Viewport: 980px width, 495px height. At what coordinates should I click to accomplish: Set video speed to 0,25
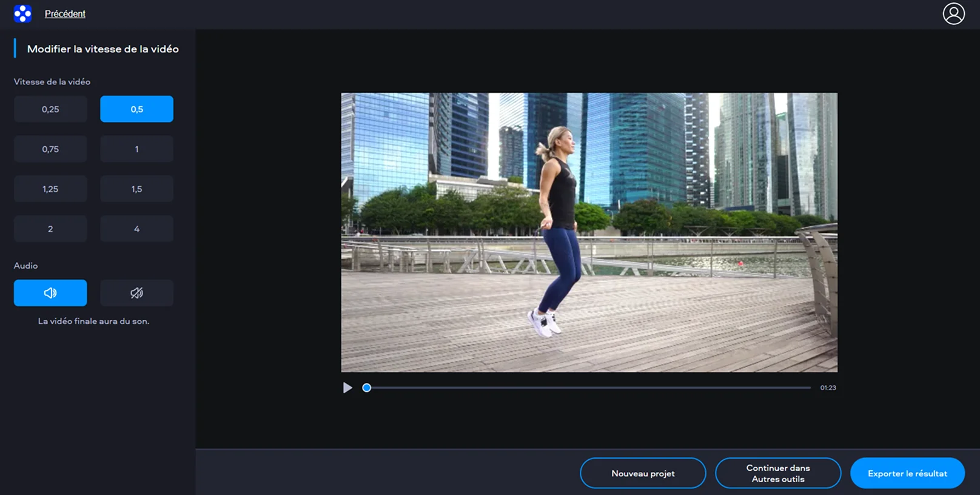[50, 109]
